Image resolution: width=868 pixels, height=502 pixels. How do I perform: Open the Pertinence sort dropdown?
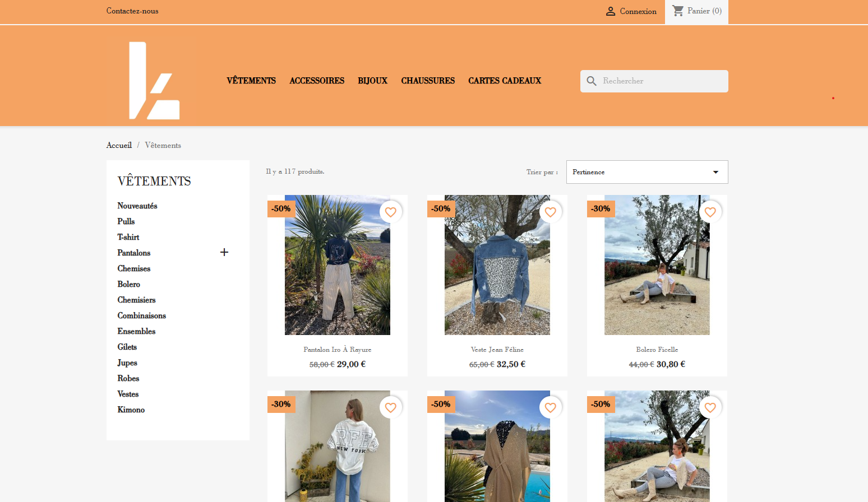point(647,172)
